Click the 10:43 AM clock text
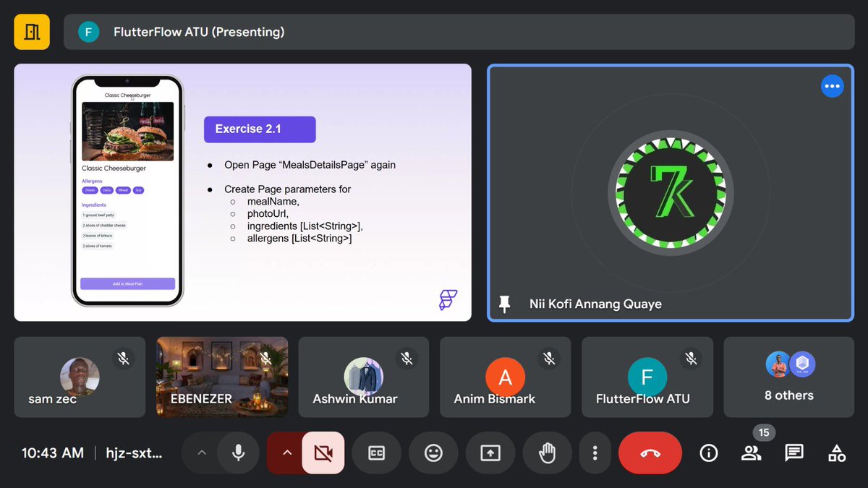The image size is (868, 488). (53, 453)
